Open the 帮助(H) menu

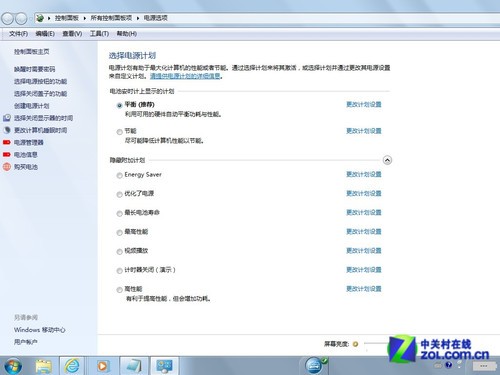(x=127, y=34)
